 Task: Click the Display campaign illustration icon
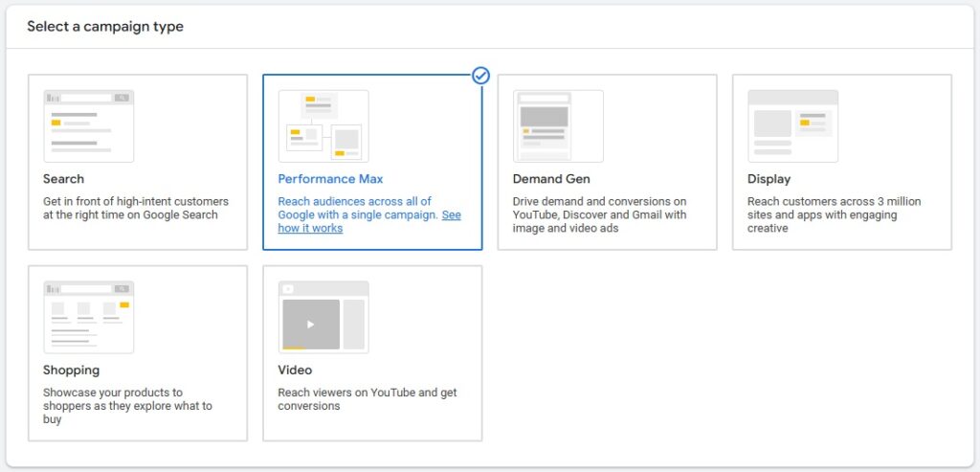pyautogui.click(x=793, y=126)
